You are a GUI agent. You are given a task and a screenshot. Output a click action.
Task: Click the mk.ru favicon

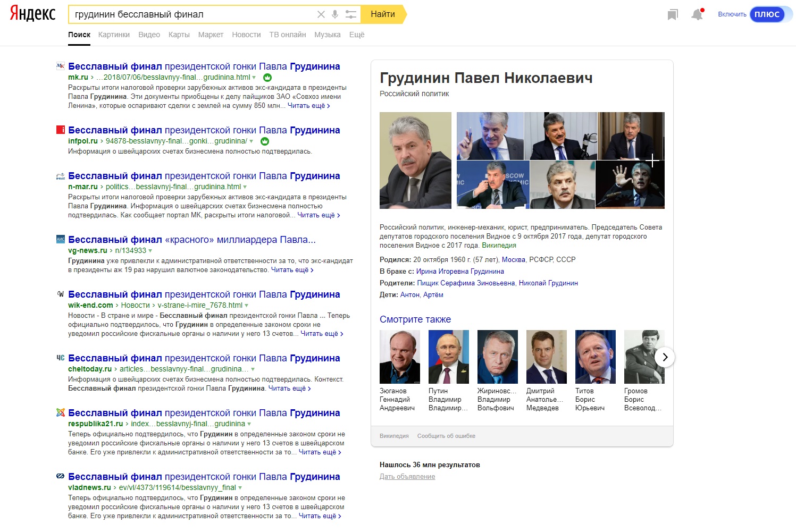60,66
